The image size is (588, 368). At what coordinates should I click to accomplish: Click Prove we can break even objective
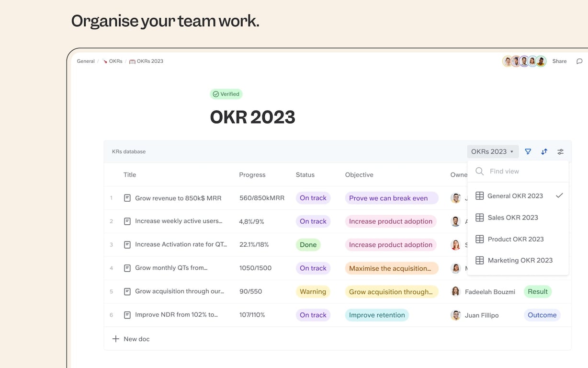392,198
